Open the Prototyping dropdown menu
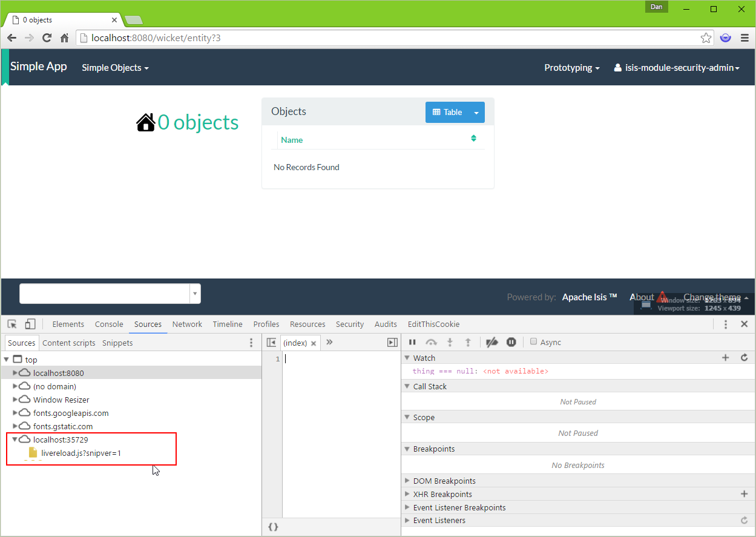 click(x=571, y=68)
